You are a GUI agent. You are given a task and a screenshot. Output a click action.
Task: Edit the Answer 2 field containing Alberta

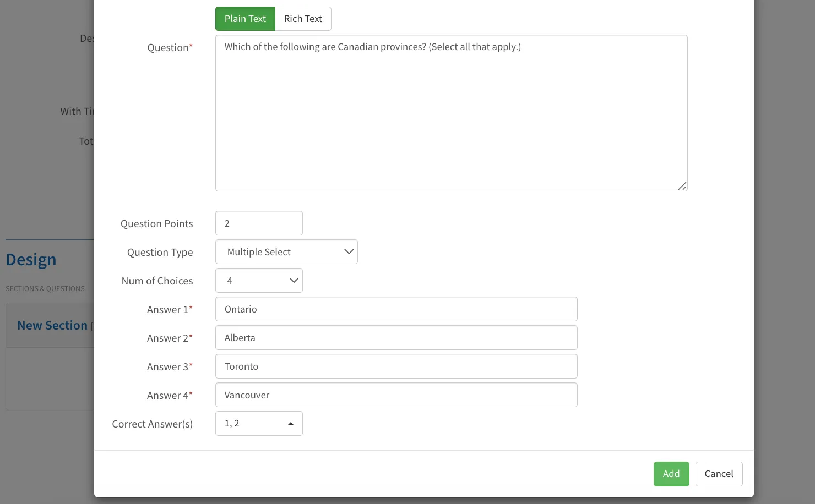click(396, 338)
